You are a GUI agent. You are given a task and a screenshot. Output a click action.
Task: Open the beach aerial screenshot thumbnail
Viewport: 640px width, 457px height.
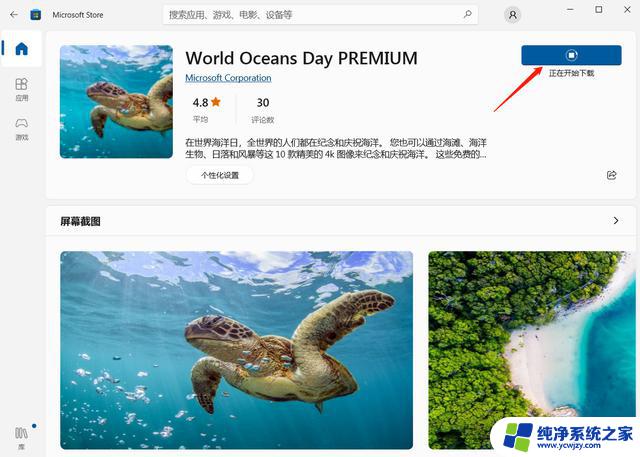[x=532, y=350]
